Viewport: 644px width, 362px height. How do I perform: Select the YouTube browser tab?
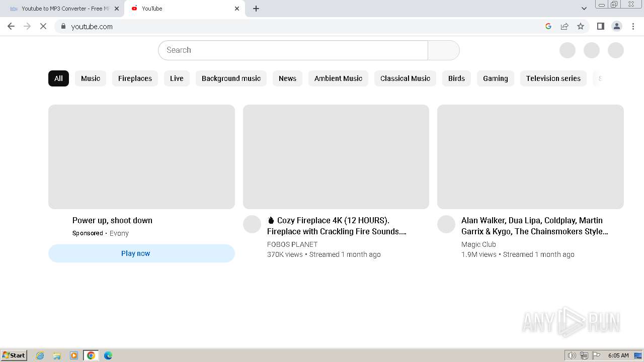click(185, 9)
